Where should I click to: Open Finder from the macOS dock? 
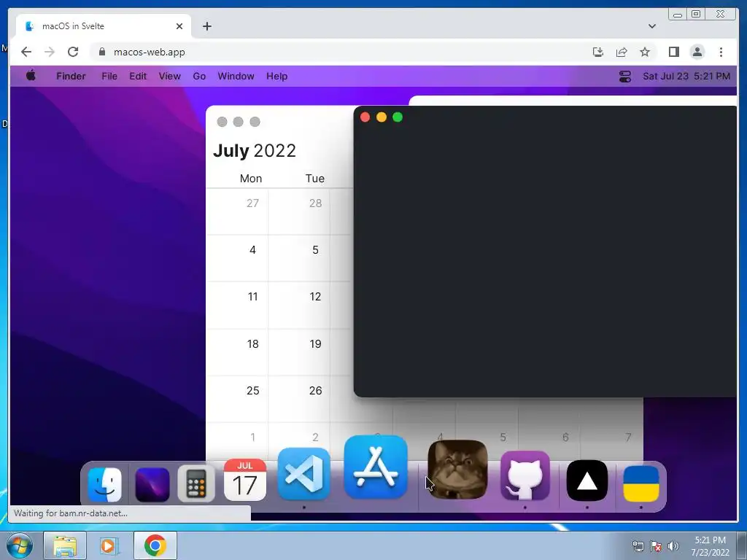(105, 485)
